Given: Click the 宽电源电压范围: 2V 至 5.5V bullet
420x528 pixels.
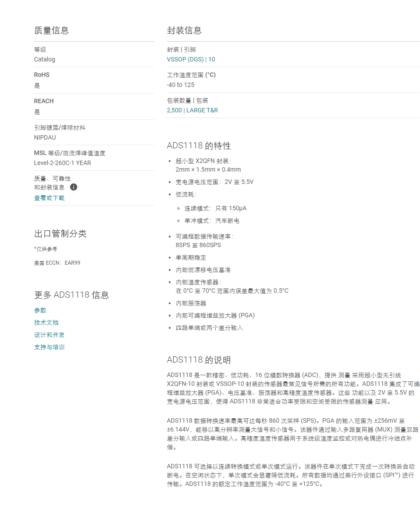Looking at the screenshot, I should click(214, 182).
